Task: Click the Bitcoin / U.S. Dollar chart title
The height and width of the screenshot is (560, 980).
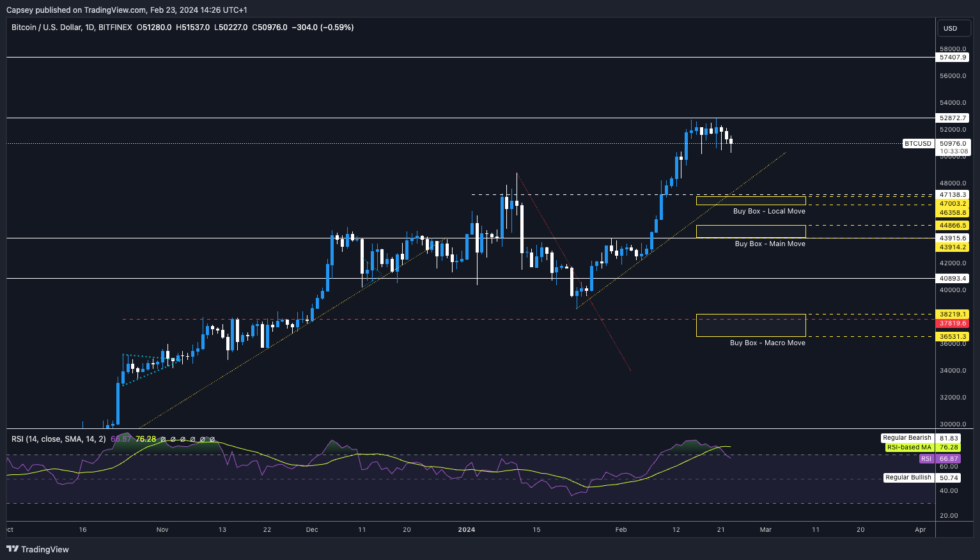Action: (72, 27)
